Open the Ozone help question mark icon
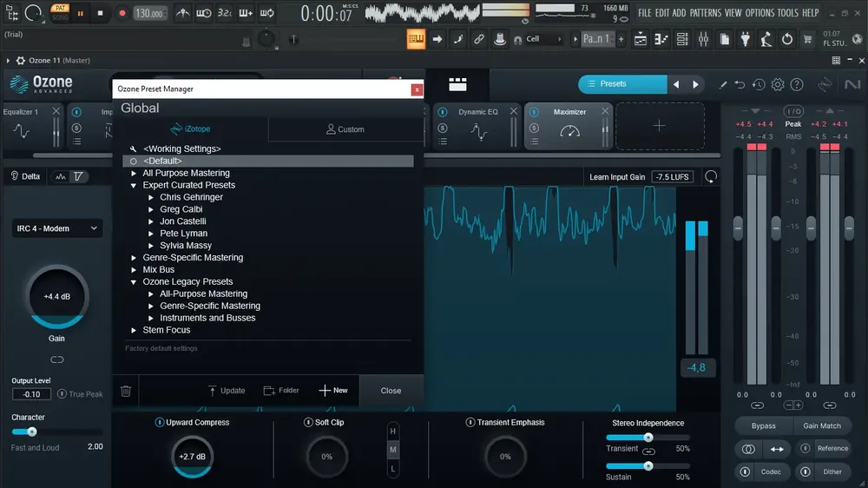Screen dimensions: 868x488 [x=797, y=84]
